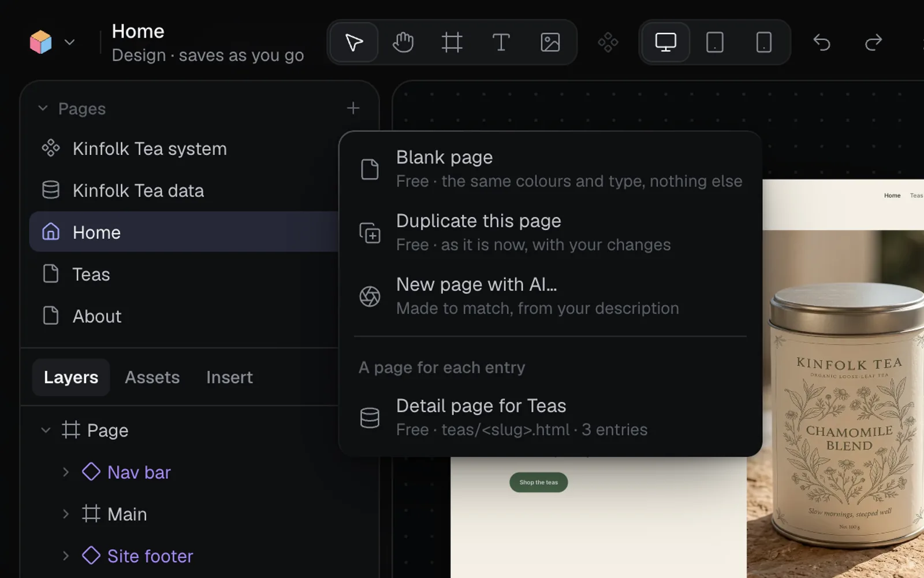Undo the last change
924x578 pixels.
click(822, 42)
